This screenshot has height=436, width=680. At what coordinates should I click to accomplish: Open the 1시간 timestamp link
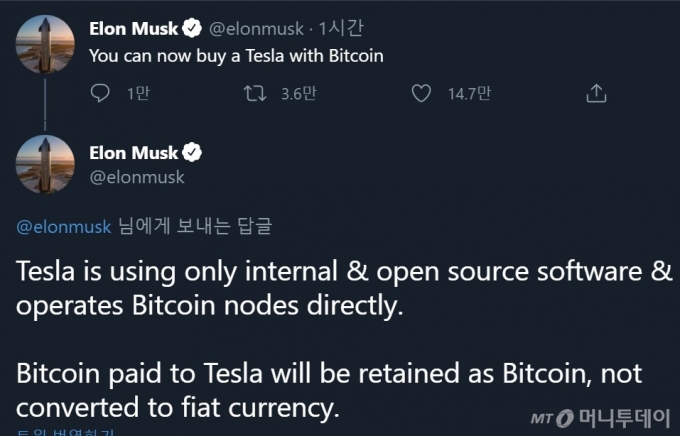(x=341, y=29)
